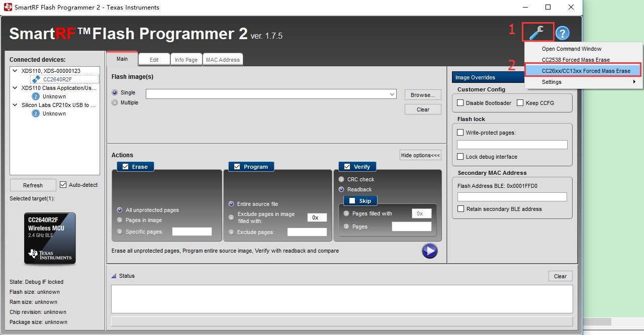This screenshot has height=335, width=644.
Task: Enable Write-protect pages checkbox
Action: 461,133
